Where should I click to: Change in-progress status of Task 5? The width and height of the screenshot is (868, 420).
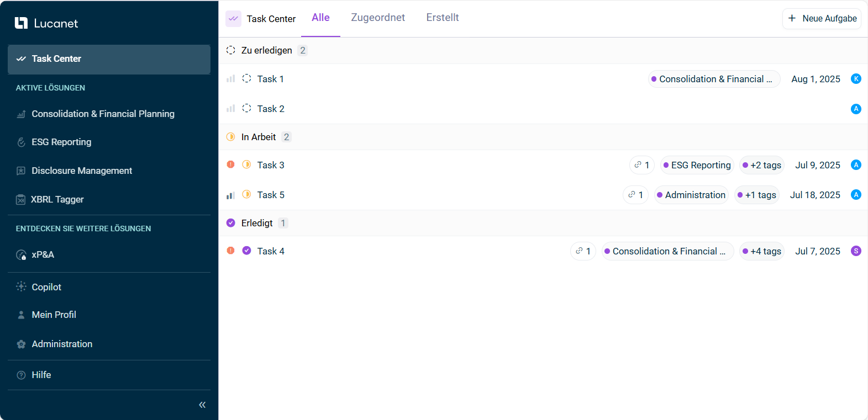pyautogui.click(x=247, y=194)
